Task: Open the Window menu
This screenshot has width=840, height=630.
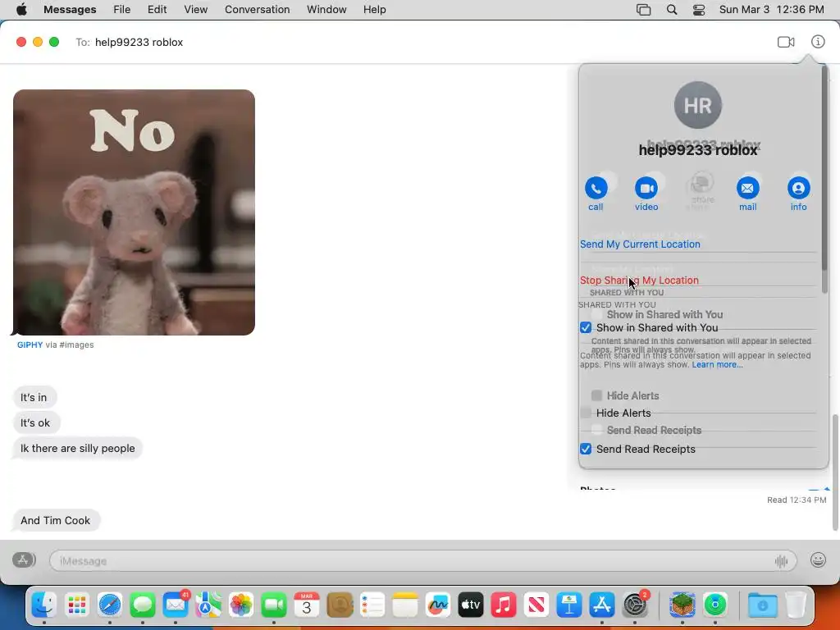Action: [x=326, y=10]
